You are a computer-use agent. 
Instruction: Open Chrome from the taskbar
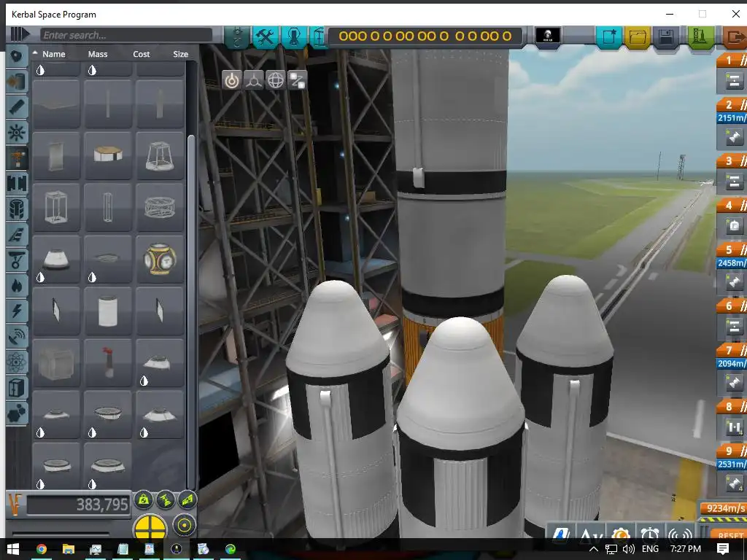pyautogui.click(x=42, y=549)
